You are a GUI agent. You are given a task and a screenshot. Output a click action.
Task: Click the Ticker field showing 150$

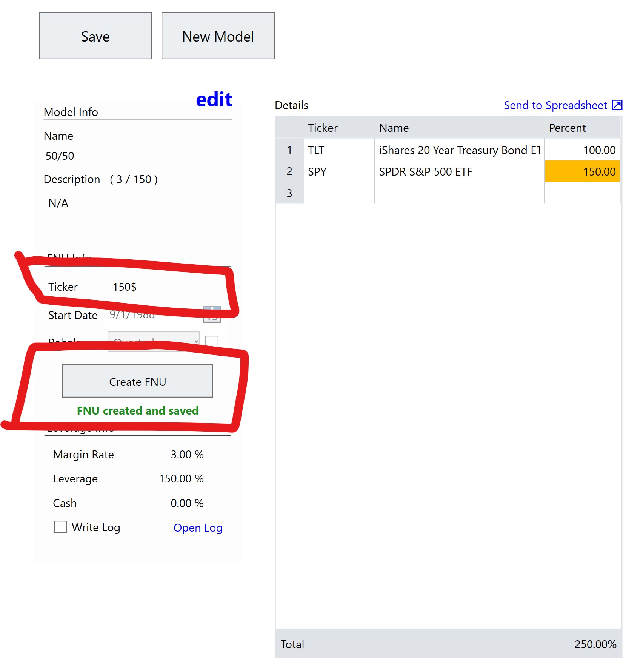[126, 287]
